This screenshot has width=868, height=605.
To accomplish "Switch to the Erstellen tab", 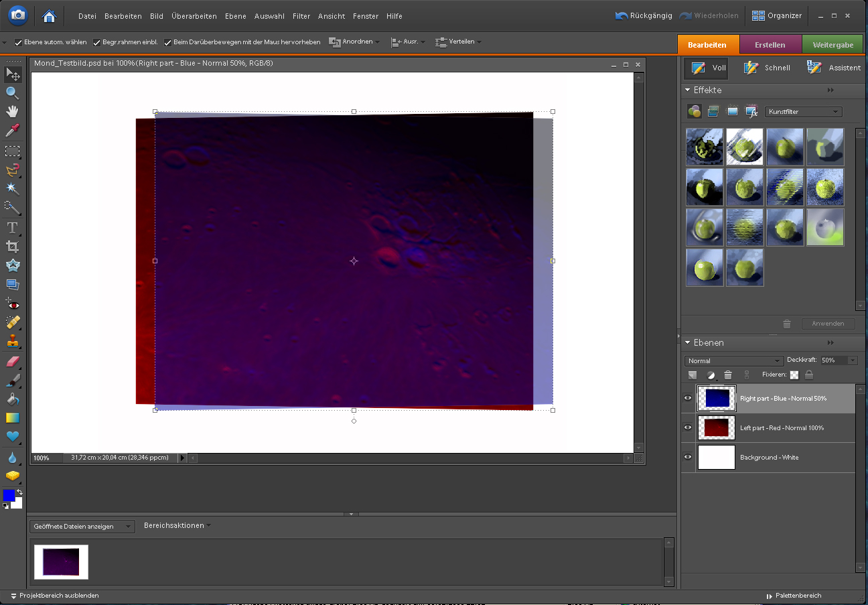I will click(x=770, y=45).
